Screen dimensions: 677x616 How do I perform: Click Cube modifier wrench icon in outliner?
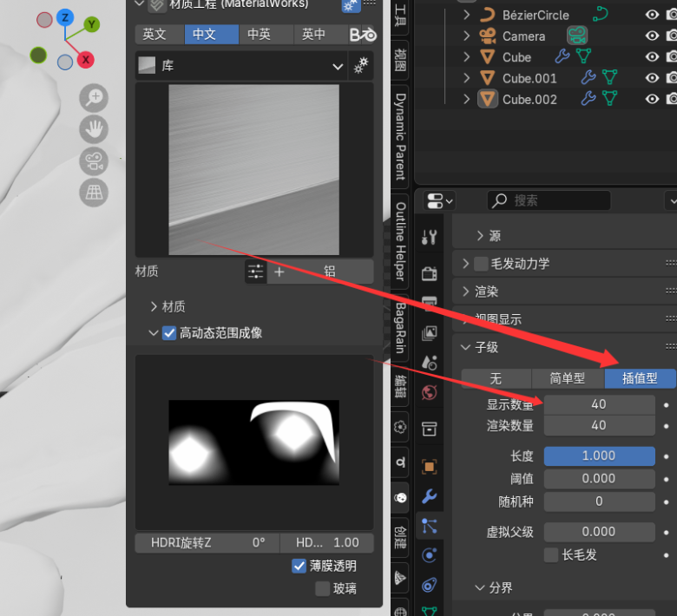coord(562,56)
